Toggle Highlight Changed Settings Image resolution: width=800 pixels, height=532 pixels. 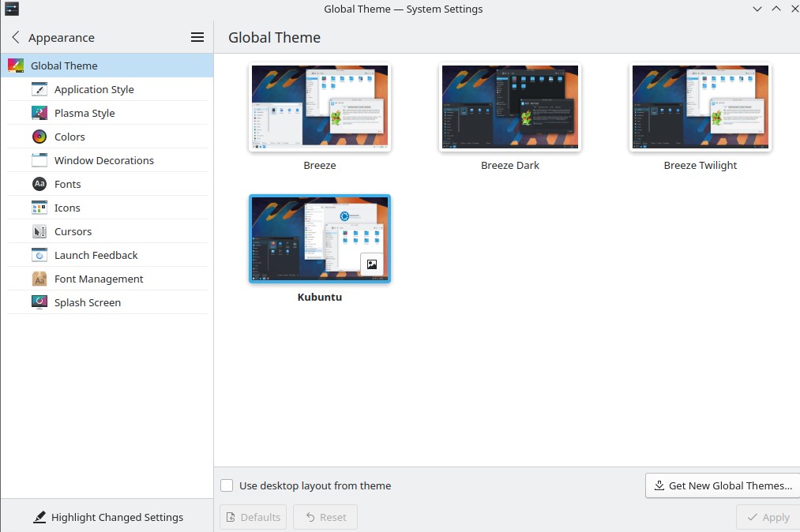click(x=108, y=517)
